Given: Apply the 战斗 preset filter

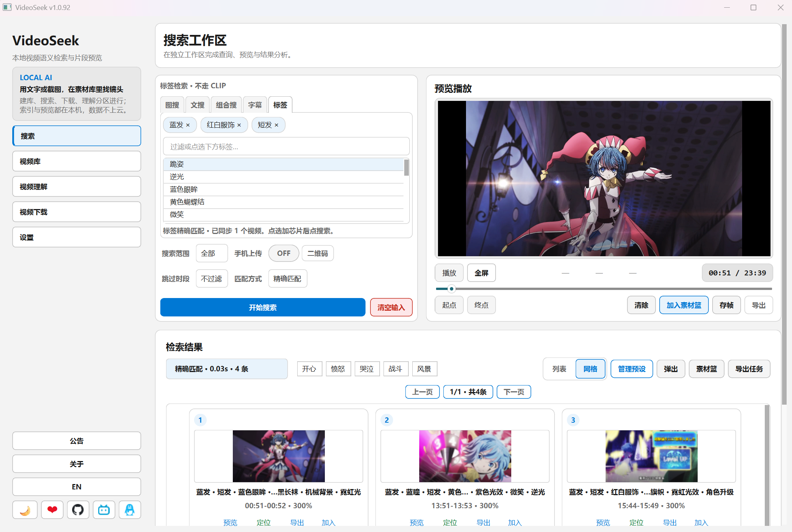Looking at the screenshot, I should [395, 369].
